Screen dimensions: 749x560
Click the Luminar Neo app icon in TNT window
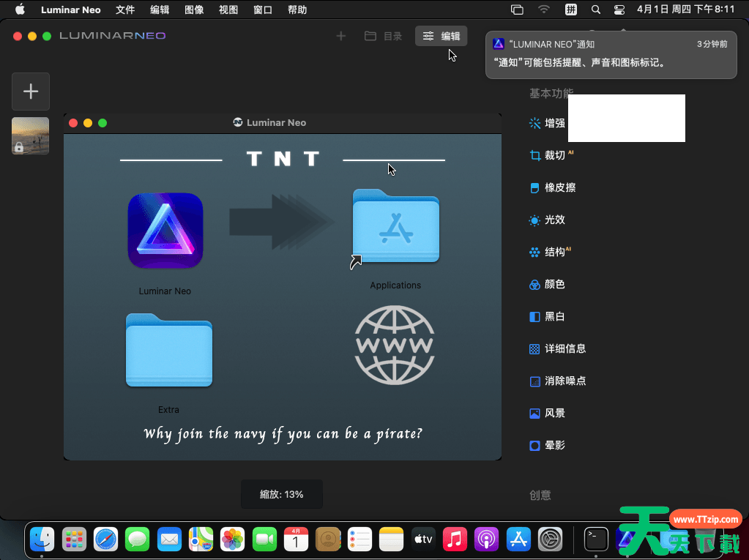tap(165, 231)
